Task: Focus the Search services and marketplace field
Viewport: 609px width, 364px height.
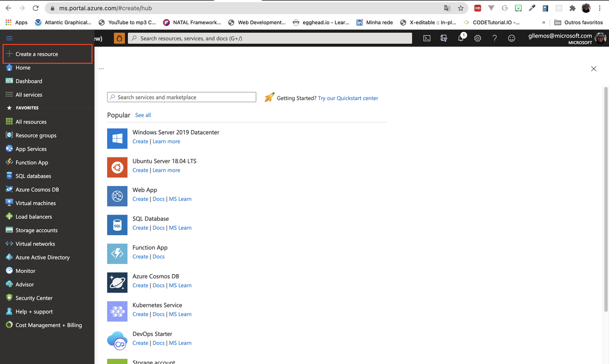Action: 182,97
